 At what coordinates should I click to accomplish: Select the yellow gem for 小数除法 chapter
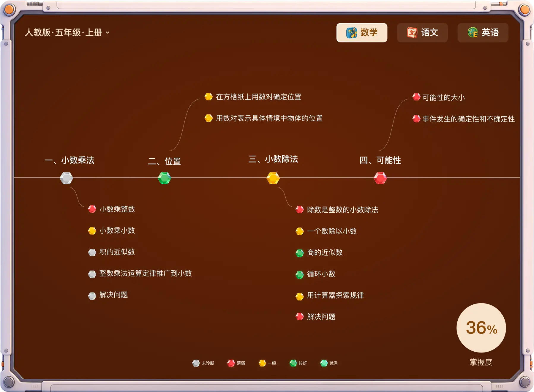(x=273, y=178)
